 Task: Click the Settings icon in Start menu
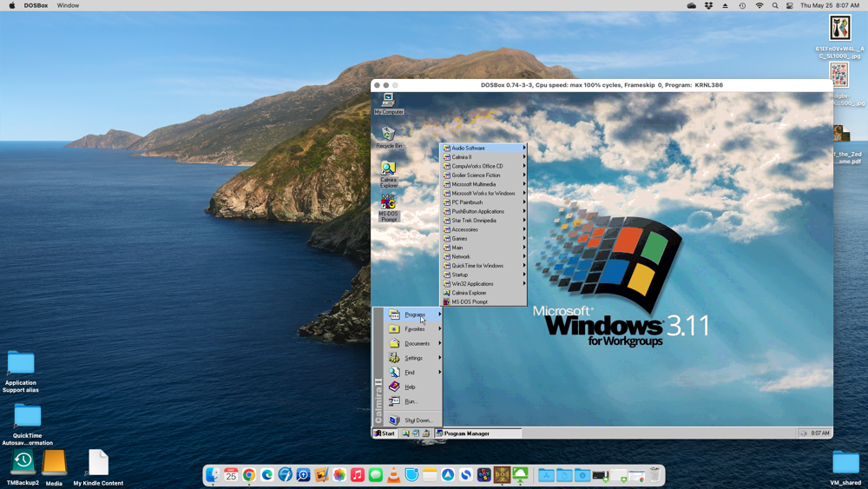tap(394, 358)
